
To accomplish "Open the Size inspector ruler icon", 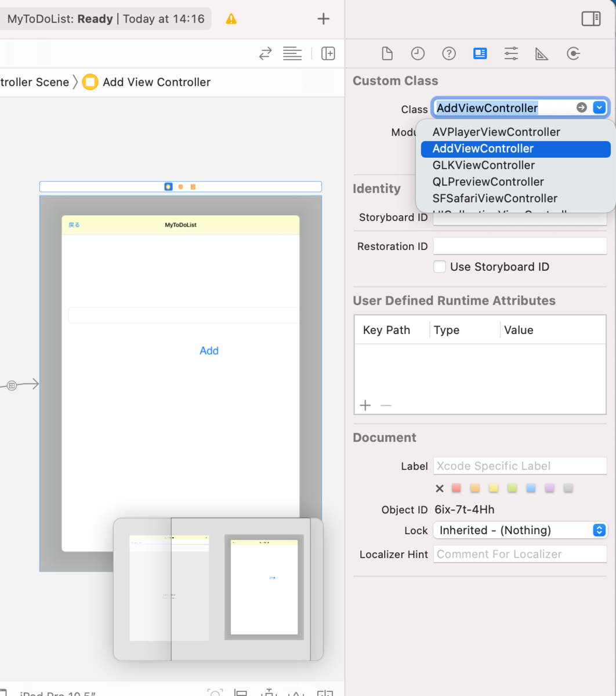I will coord(542,54).
